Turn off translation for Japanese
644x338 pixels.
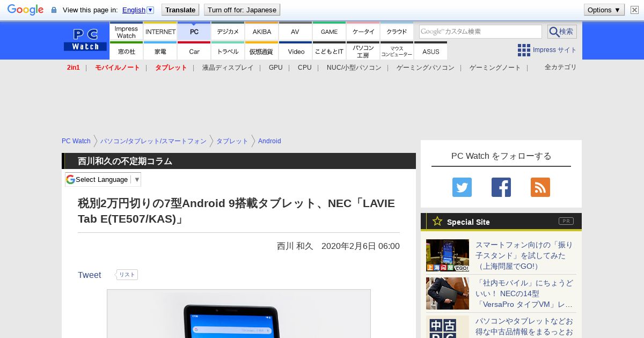coord(242,10)
